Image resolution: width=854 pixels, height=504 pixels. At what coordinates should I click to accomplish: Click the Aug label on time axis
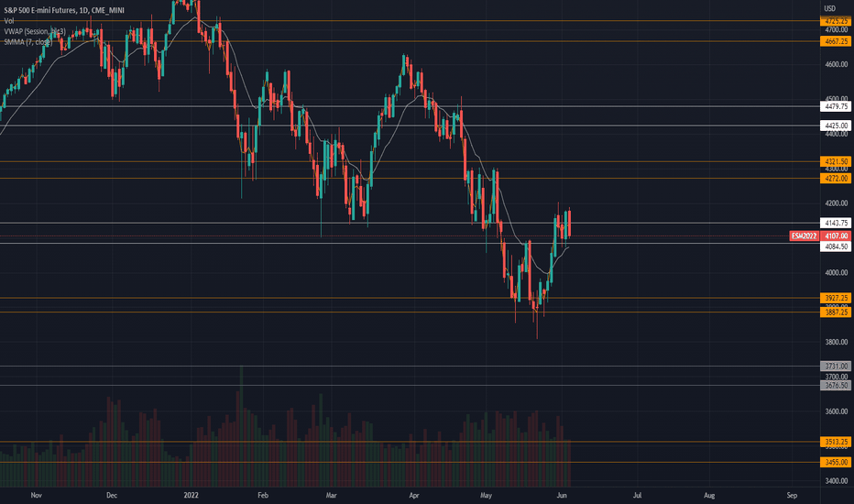tap(709, 495)
